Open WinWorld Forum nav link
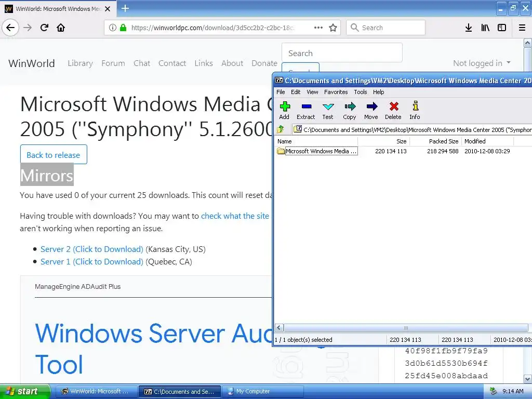Viewport: 532px width, 399px height. coord(113,63)
